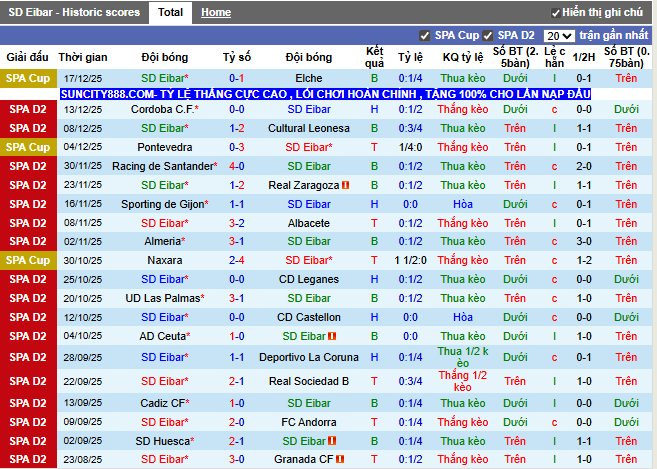Open Deportivo La Coruna team link
Viewport: 657px width, 469px height.
(x=309, y=357)
